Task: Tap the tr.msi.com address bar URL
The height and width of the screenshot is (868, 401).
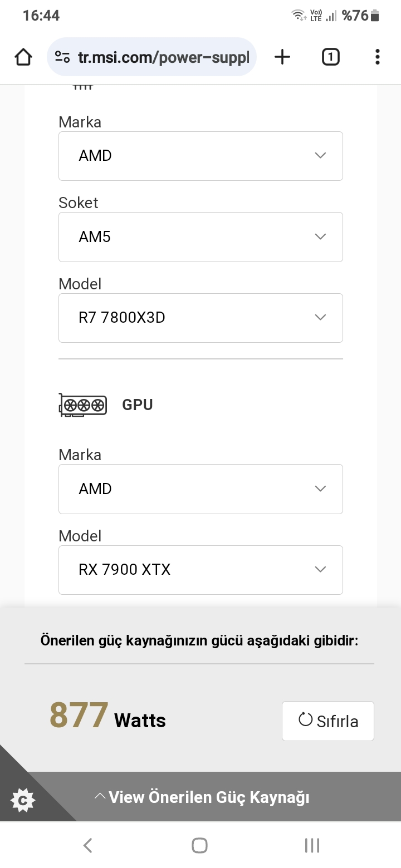Action: pyautogui.click(x=163, y=57)
